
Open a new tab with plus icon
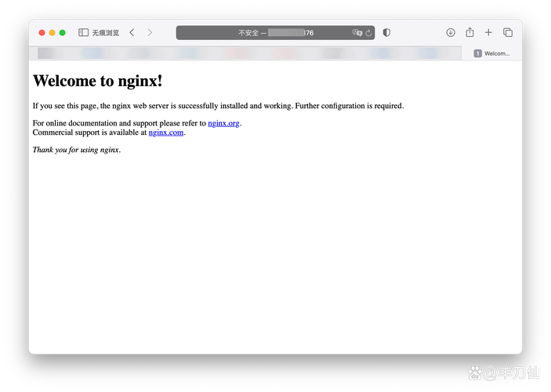coord(488,33)
